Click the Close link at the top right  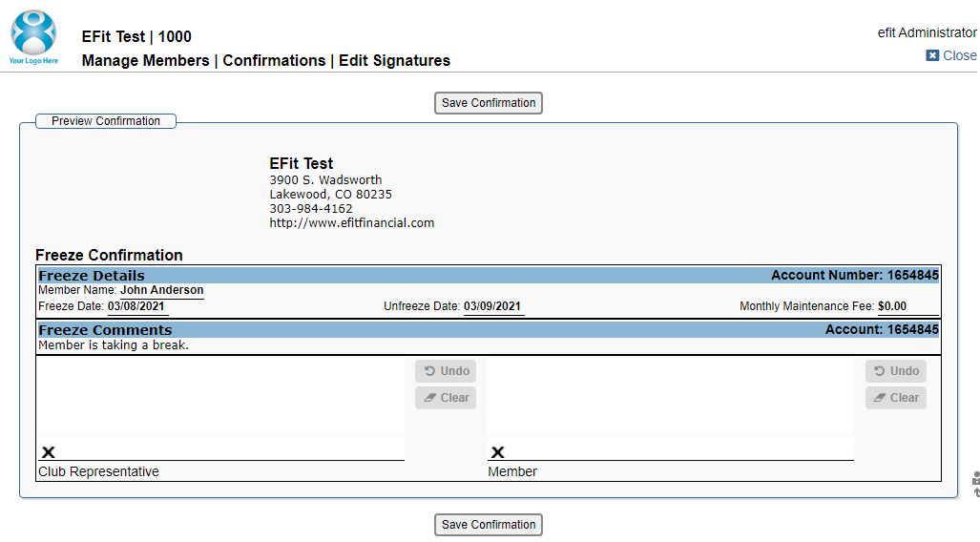coord(959,55)
